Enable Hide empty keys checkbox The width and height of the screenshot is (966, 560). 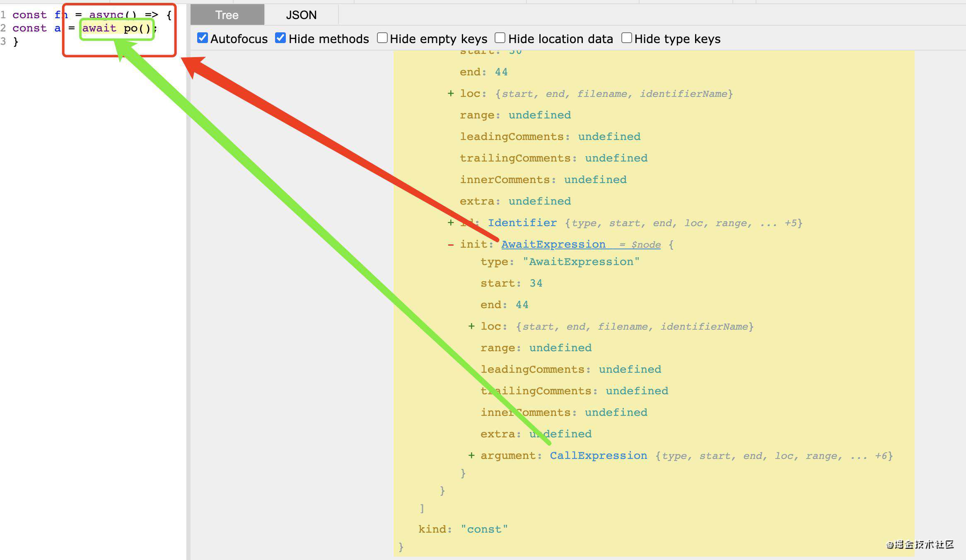[x=382, y=38]
